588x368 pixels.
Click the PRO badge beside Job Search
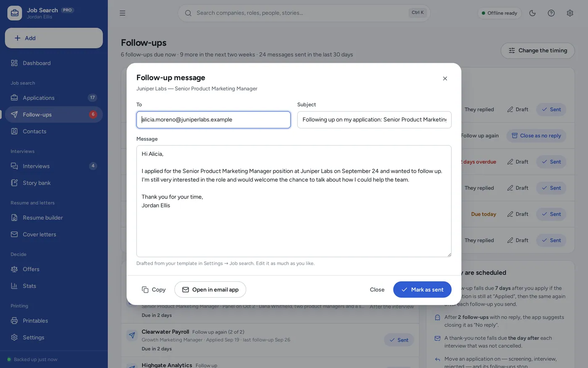(67, 10)
